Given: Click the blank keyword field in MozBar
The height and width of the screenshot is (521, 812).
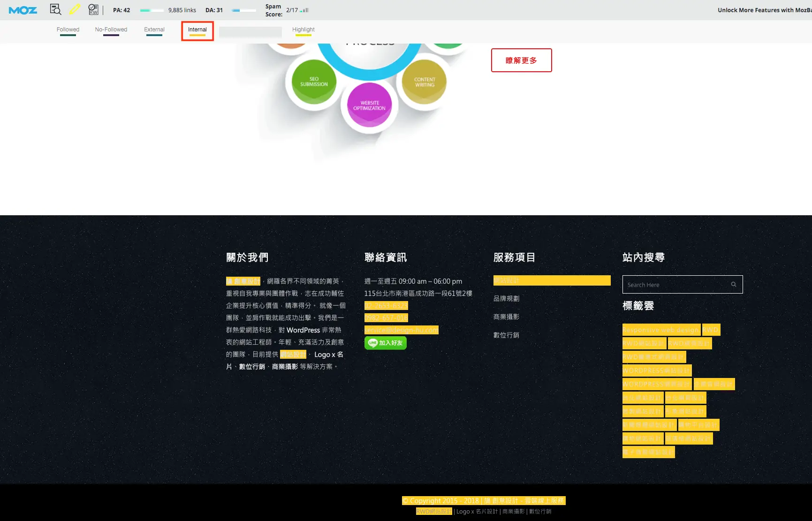Looking at the screenshot, I should (x=250, y=32).
